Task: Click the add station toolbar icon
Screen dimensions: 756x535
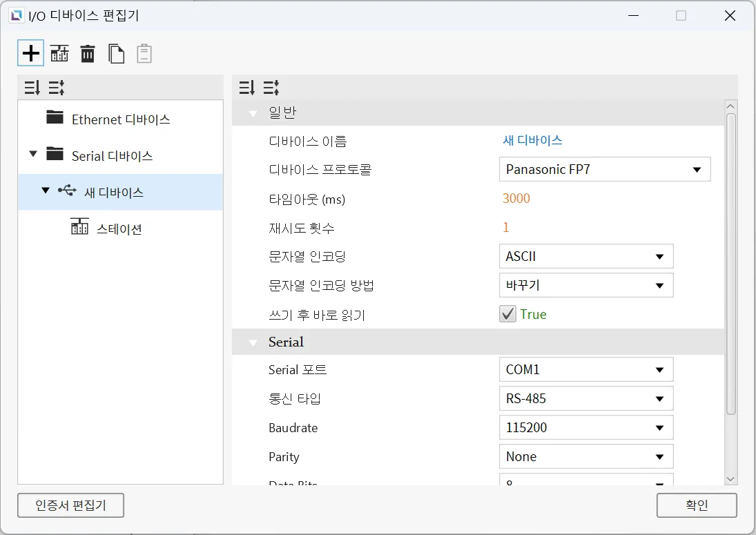Action: [x=59, y=53]
